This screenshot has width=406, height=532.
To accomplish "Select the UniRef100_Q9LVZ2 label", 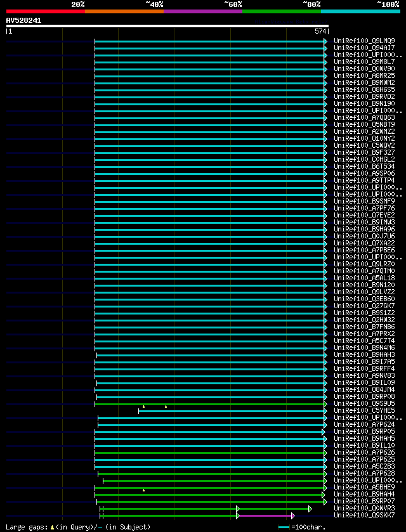I will [364, 292].
